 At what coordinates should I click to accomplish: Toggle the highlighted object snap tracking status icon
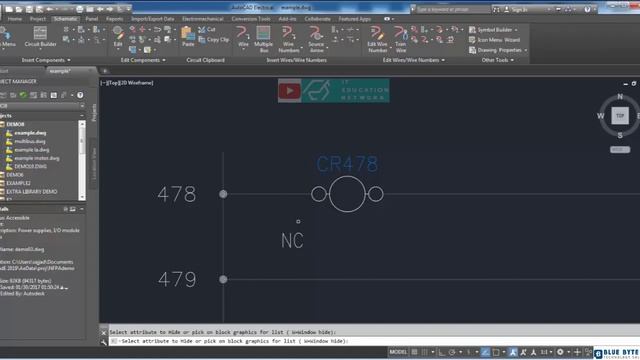coord(485,352)
